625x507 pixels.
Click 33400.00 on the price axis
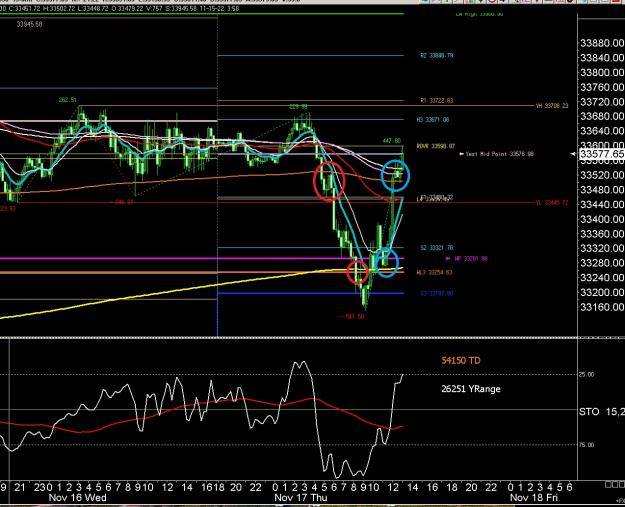click(x=602, y=219)
